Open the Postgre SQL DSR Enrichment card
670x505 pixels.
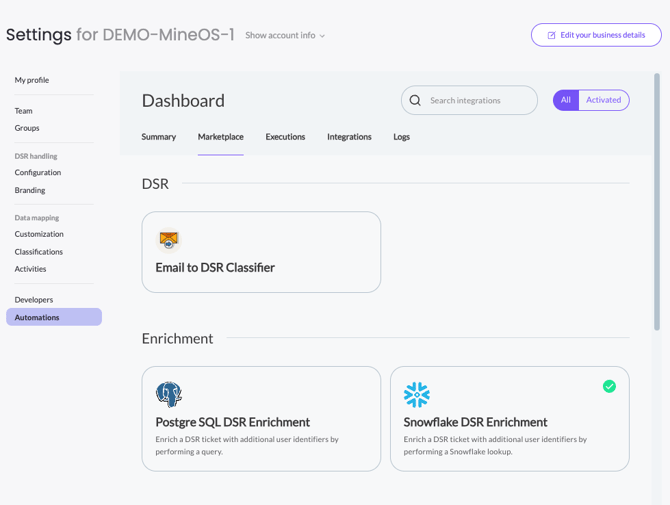coord(261,418)
